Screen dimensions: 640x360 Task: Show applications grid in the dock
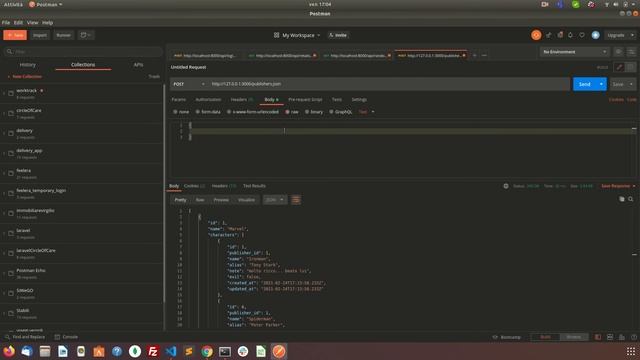tap(631, 351)
